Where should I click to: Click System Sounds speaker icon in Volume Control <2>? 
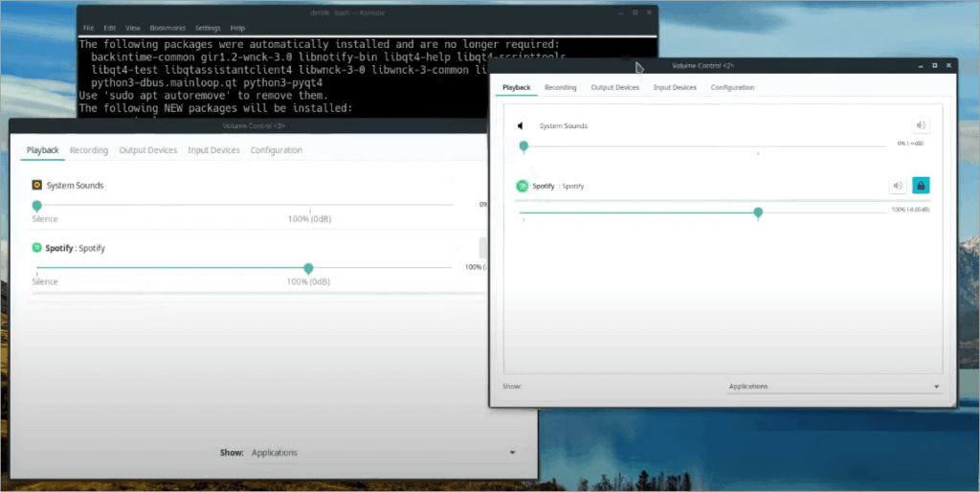[x=521, y=125]
